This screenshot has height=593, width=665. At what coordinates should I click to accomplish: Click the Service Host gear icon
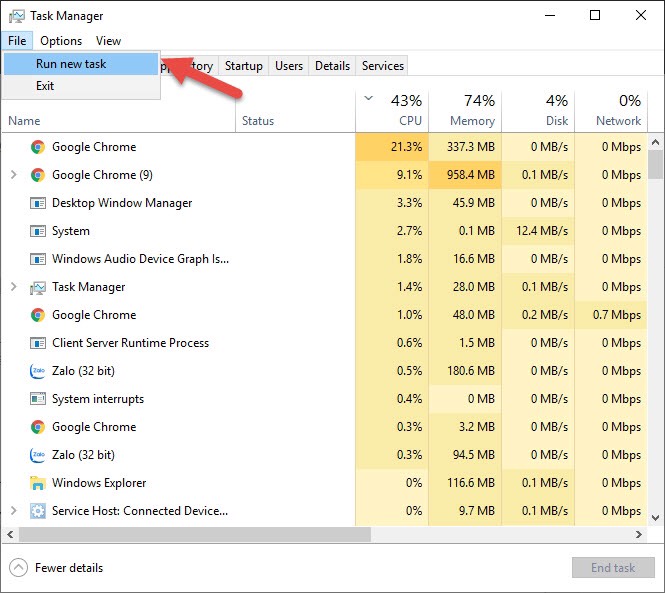point(38,511)
